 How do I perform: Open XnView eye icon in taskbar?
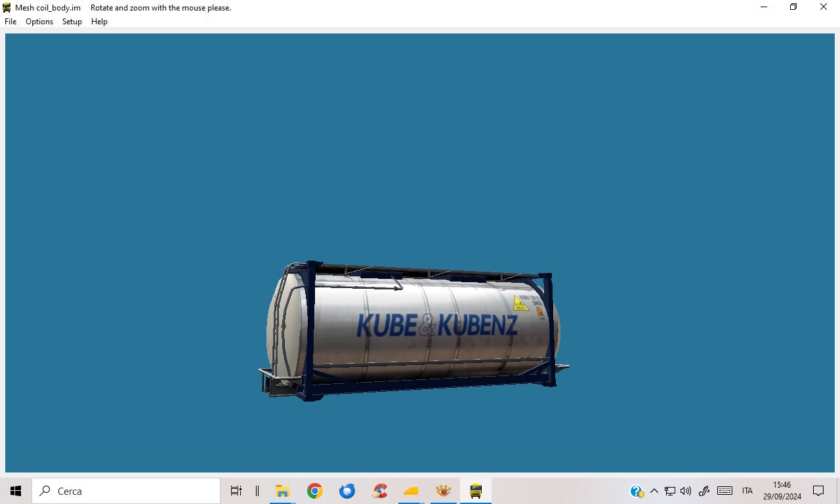[x=444, y=491]
